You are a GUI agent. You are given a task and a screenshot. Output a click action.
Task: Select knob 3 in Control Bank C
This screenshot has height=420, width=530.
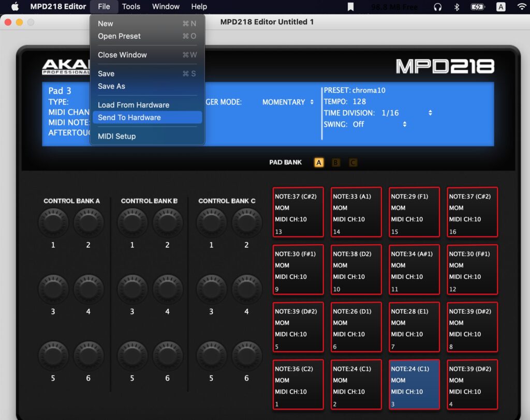[x=211, y=289]
